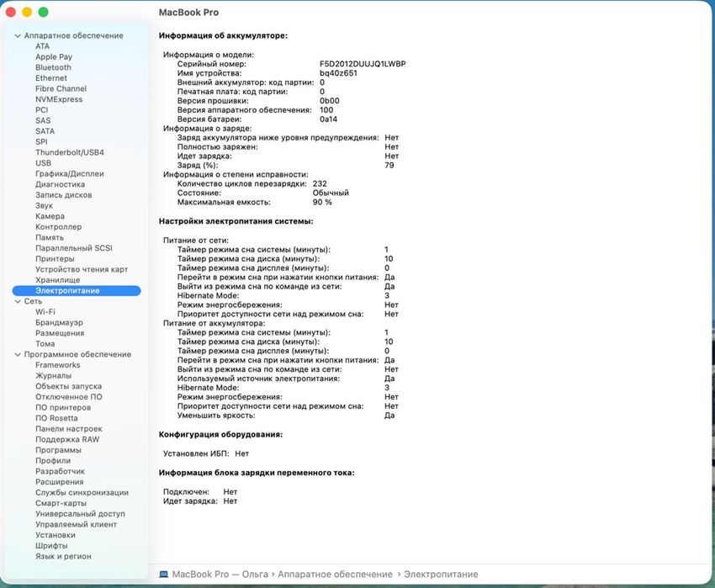Click Аппаратное обеспечение breadcrumb in path bar
The image size is (715, 588).
[x=335, y=575]
